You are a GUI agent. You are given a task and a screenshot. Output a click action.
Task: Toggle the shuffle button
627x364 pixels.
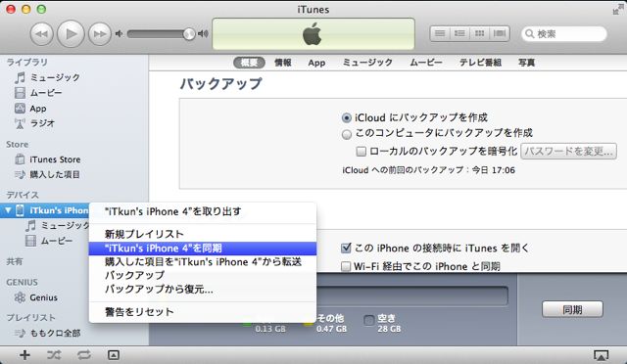[x=54, y=355]
